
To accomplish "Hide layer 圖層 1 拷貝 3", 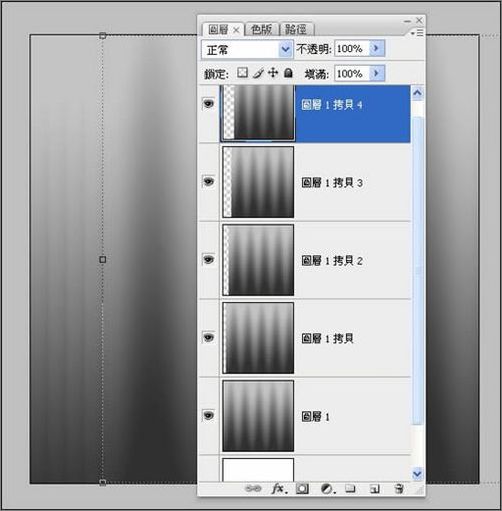I will tap(209, 182).
